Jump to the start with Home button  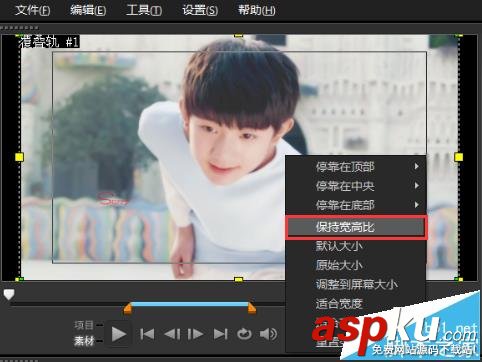(147, 334)
